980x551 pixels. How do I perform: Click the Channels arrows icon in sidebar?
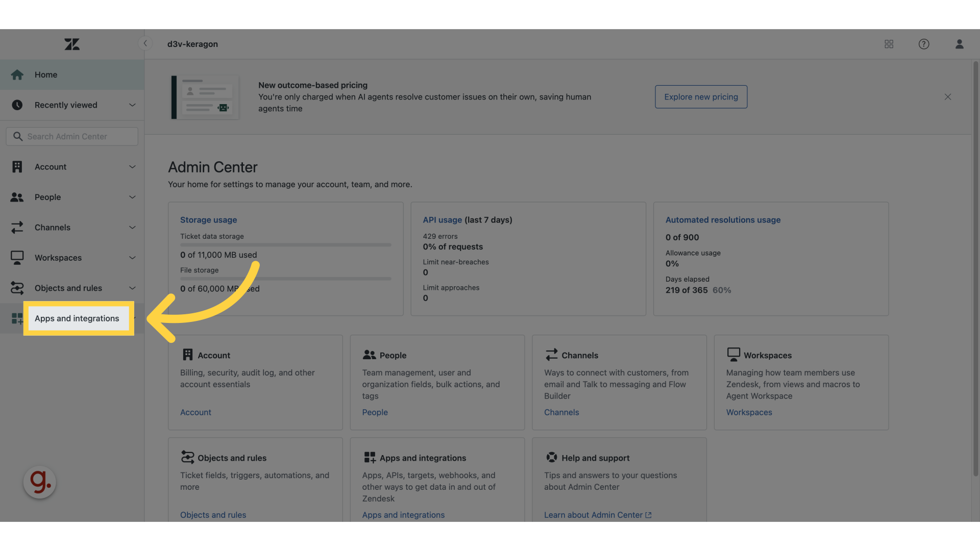pos(17,228)
